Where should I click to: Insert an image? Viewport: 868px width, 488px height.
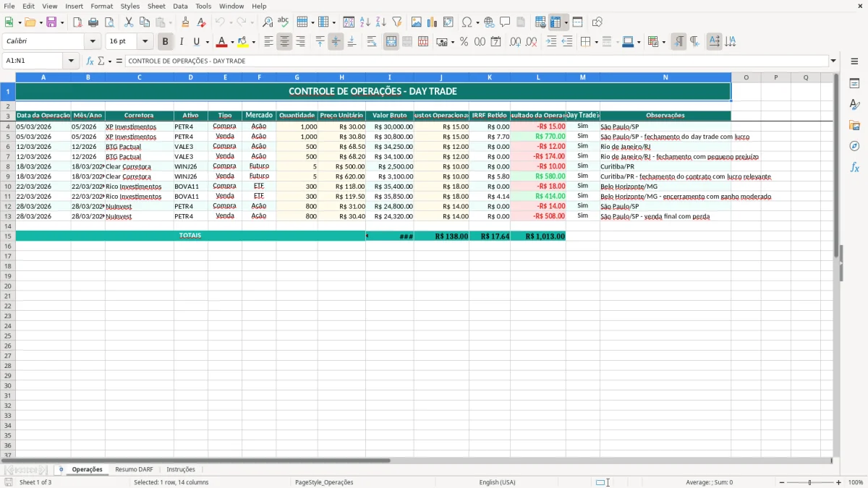tap(416, 22)
